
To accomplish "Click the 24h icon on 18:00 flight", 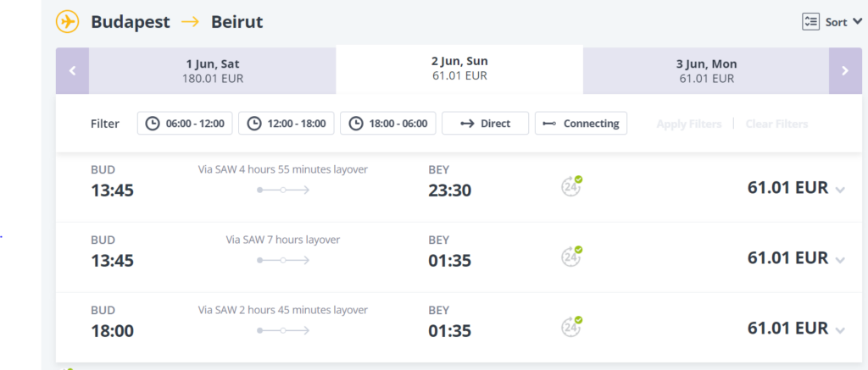I will [571, 327].
